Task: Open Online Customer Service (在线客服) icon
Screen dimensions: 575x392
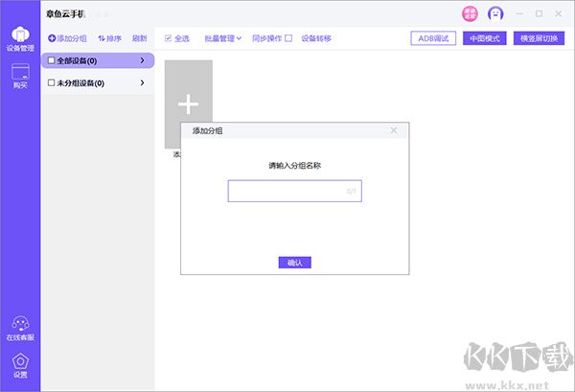Action: pos(20,329)
